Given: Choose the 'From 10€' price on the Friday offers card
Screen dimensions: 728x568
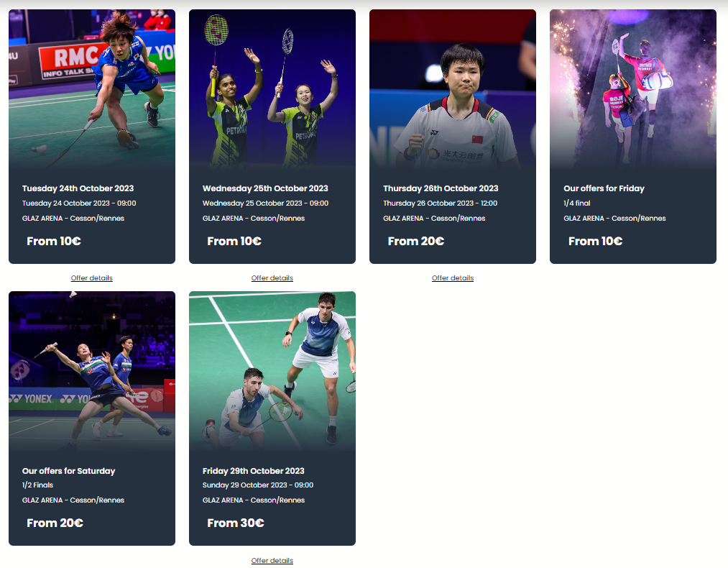Looking at the screenshot, I should tap(595, 241).
